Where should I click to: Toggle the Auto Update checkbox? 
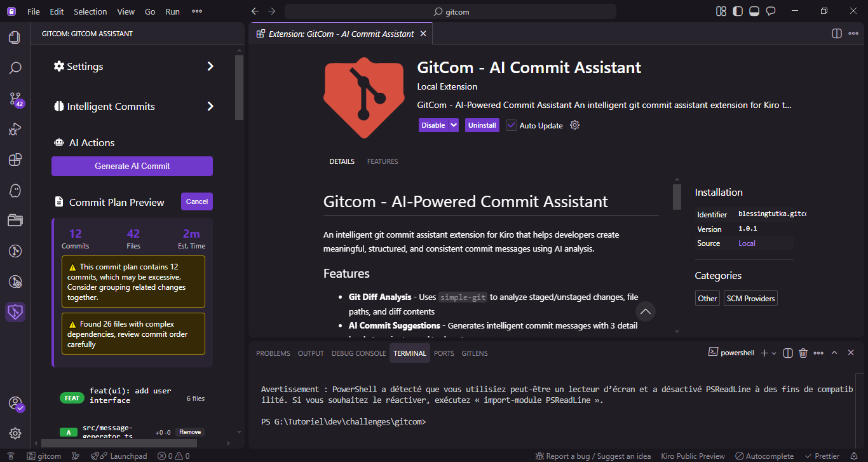pyautogui.click(x=512, y=125)
